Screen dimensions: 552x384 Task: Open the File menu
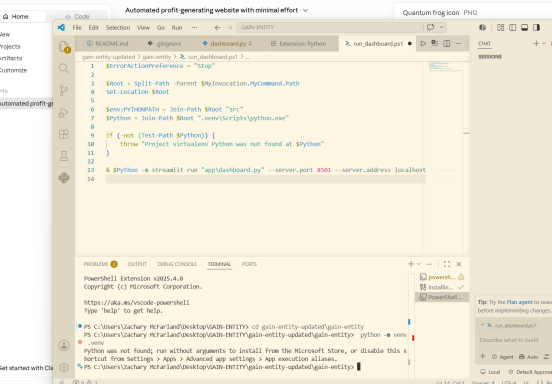pos(77,27)
